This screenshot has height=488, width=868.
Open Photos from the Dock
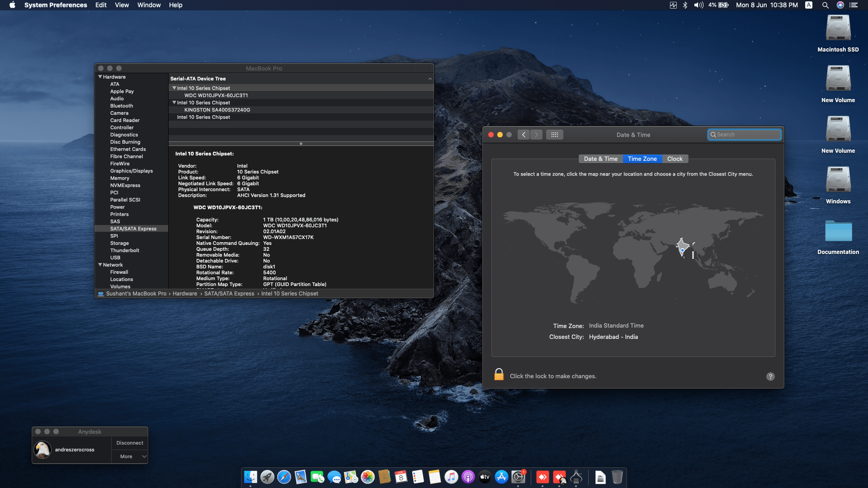pyautogui.click(x=368, y=477)
